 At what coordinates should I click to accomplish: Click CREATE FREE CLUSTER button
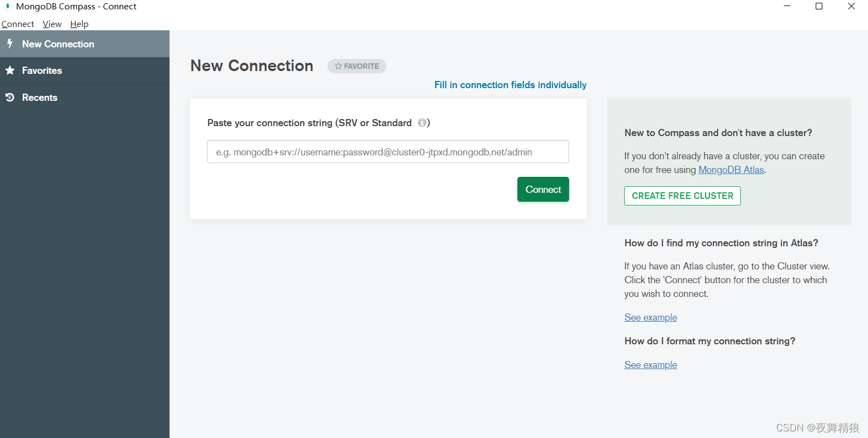click(683, 196)
